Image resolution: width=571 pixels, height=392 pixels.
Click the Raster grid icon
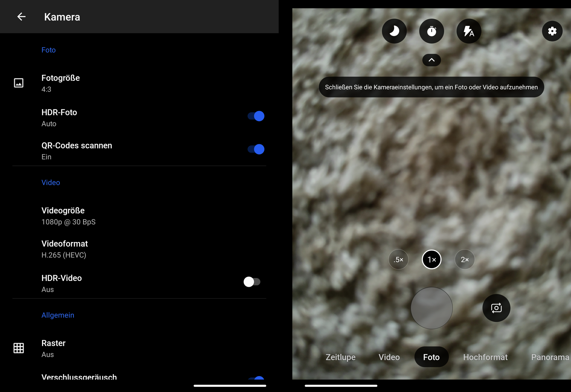click(x=19, y=348)
